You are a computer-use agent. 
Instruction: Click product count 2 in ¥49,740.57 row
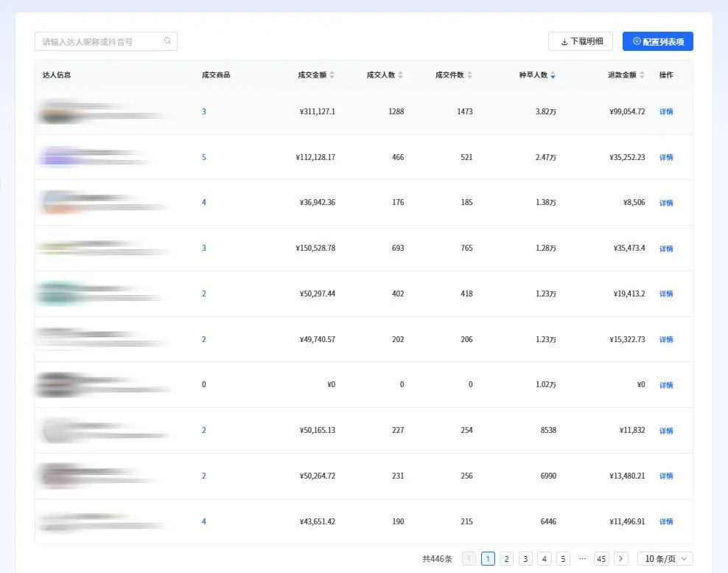pyautogui.click(x=204, y=339)
